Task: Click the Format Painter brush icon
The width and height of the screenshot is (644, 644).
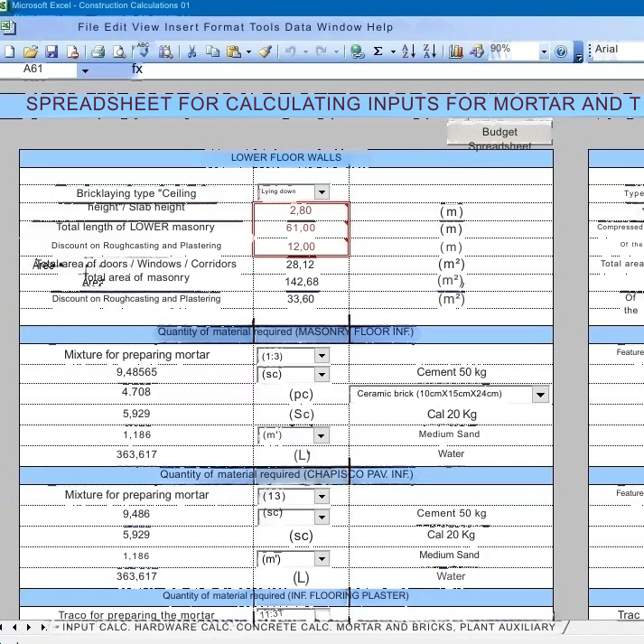Action: [x=265, y=51]
